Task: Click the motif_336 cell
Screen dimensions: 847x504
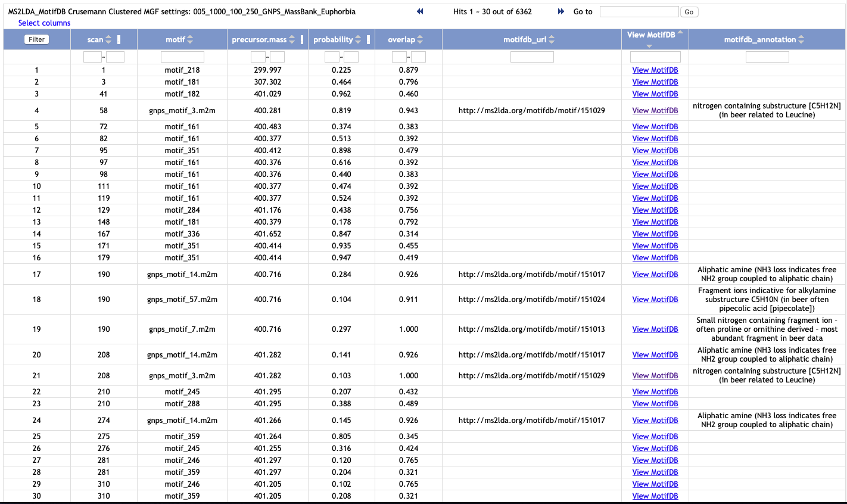Action: coord(182,234)
